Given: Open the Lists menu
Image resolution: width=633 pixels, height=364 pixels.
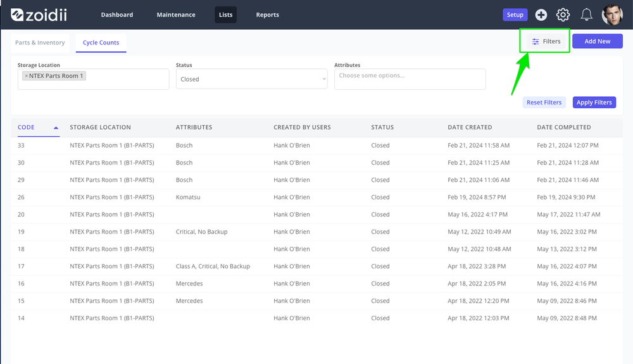Looking at the screenshot, I should (226, 15).
